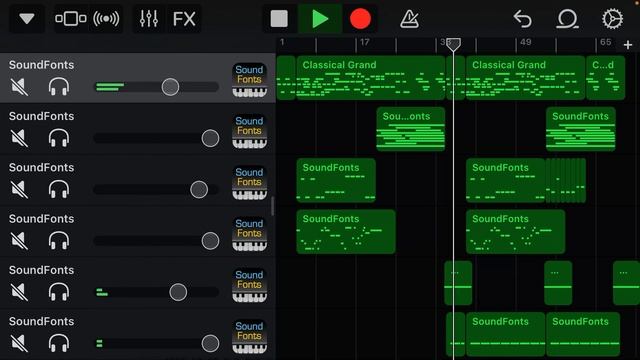Viewport: 640px width, 360px height.
Task: Mute the fourth SoundFonts track
Action: click(19, 241)
